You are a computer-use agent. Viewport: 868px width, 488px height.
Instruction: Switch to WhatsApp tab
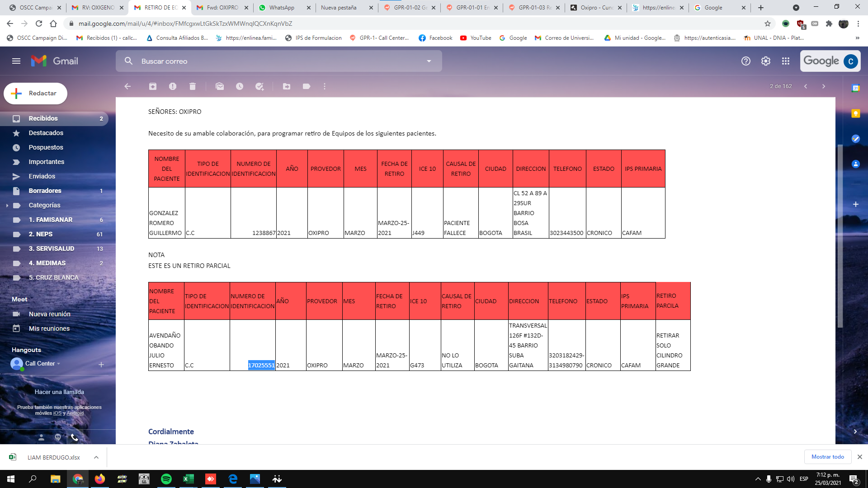285,8
